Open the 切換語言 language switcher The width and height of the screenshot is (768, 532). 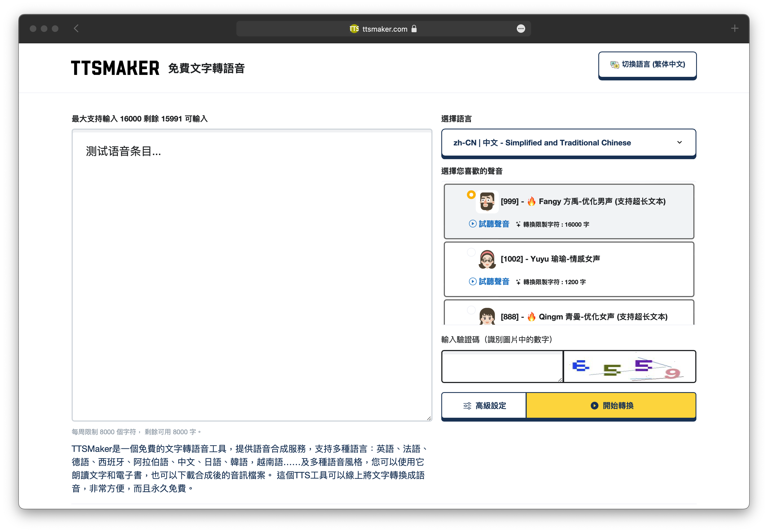coord(647,64)
